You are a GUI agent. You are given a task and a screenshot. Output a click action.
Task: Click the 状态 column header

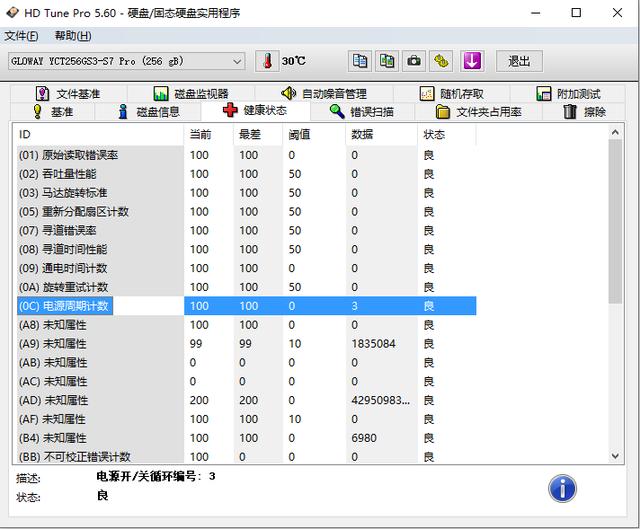coord(447,134)
